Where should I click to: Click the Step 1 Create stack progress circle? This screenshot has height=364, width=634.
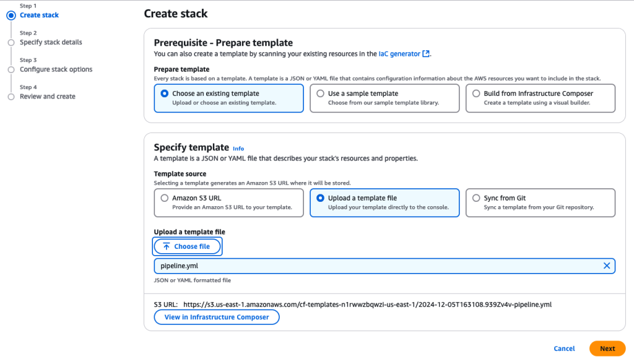point(11,15)
